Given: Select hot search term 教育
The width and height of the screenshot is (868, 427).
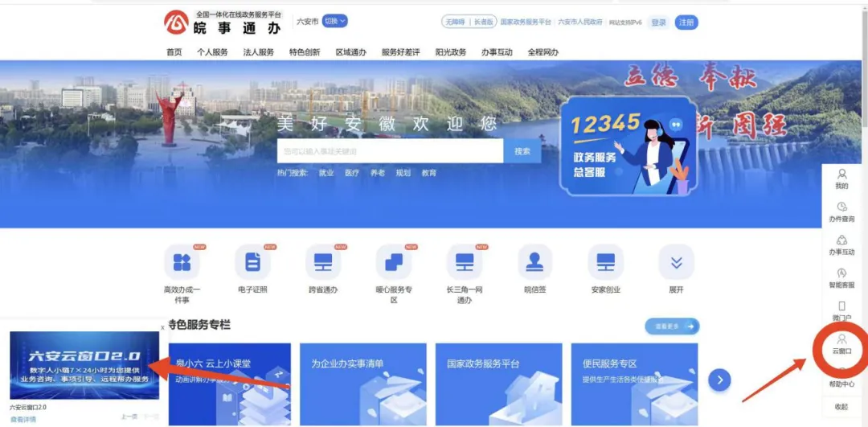Looking at the screenshot, I should click(429, 173).
